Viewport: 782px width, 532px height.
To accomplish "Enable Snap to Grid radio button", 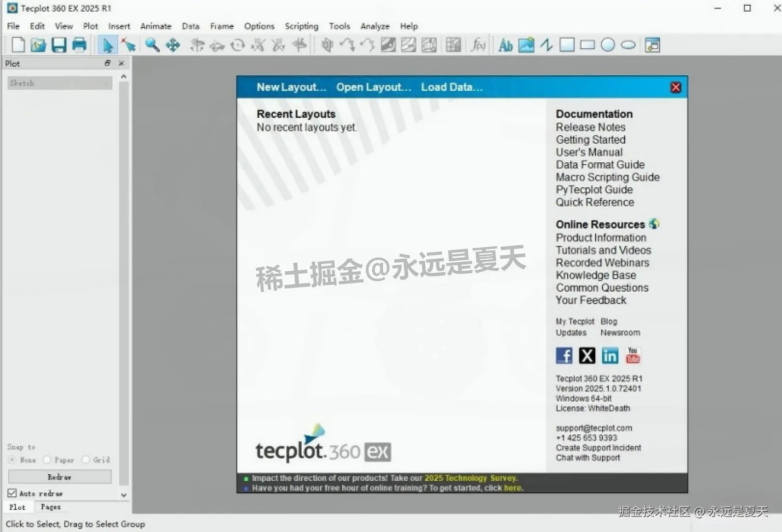I will pos(85,460).
